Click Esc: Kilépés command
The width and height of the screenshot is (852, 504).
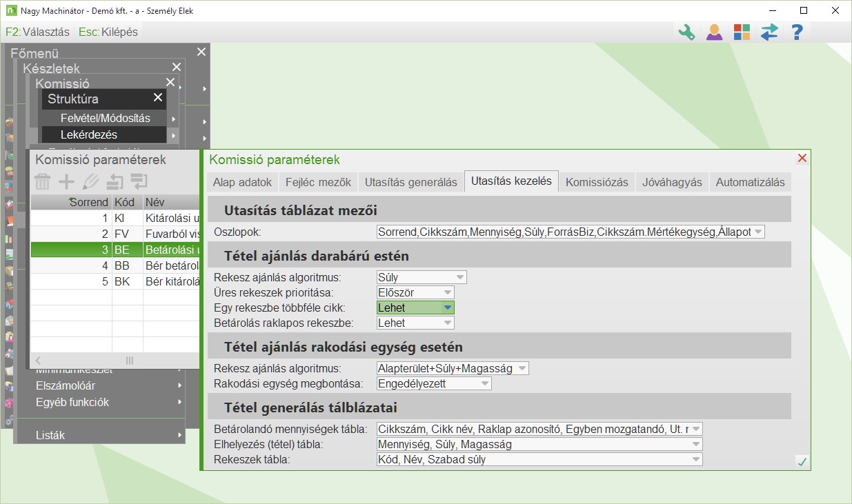108,32
